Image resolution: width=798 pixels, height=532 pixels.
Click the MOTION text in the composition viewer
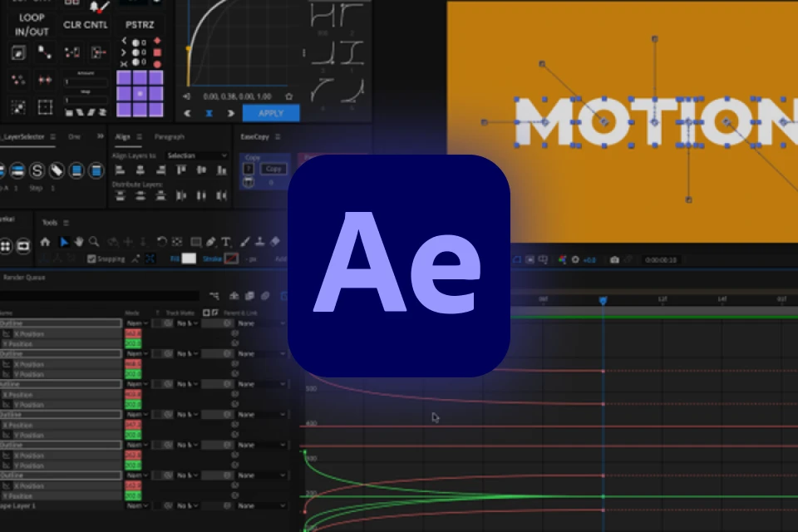click(x=656, y=122)
